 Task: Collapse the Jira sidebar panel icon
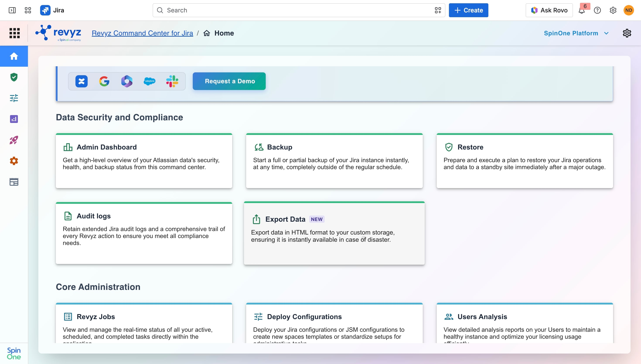pyautogui.click(x=12, y=10)
